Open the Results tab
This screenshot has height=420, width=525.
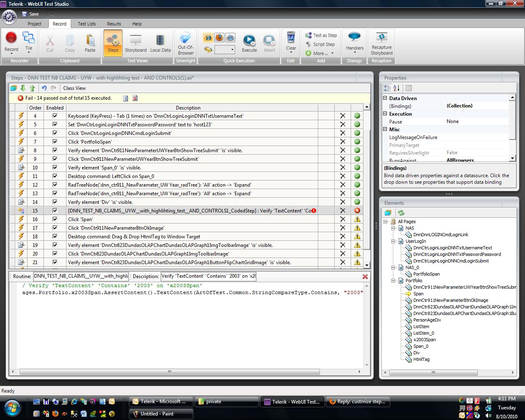(x=114, y=24)
